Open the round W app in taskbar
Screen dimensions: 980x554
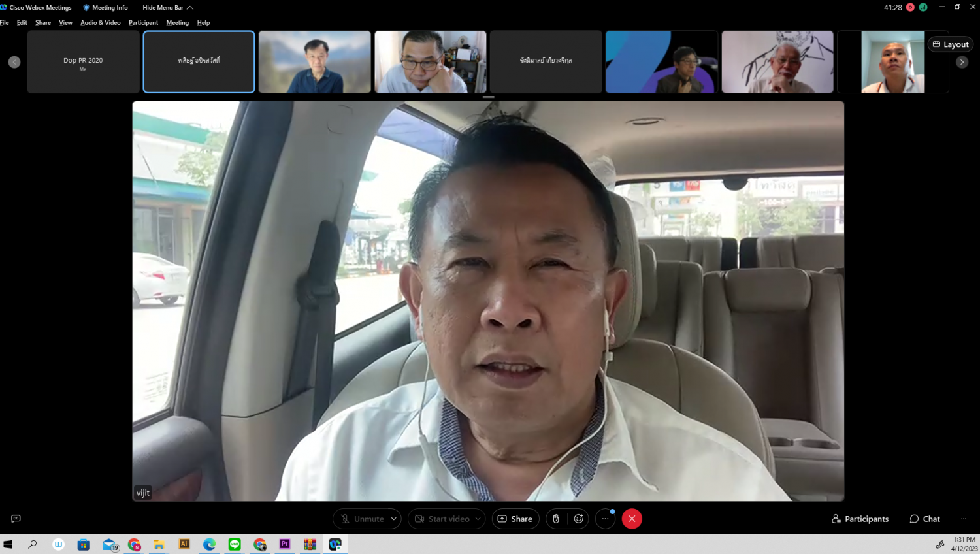coord(58,544)
